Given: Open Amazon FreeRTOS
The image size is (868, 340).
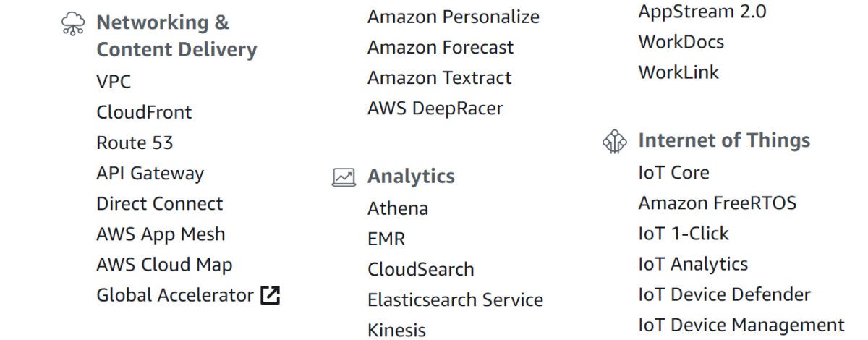Looking at the screenshot, I should tap(717, 203).
